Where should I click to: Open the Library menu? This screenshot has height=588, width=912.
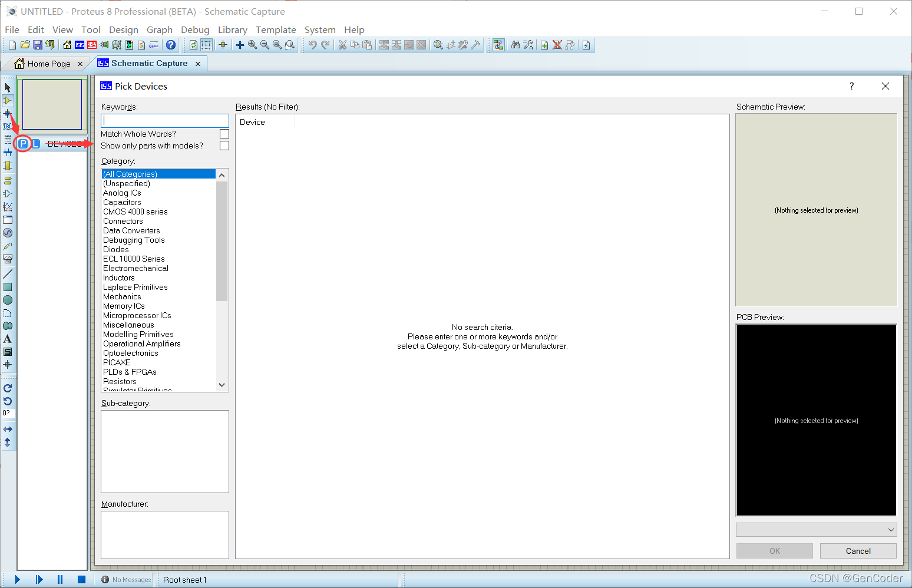(233, 29)
